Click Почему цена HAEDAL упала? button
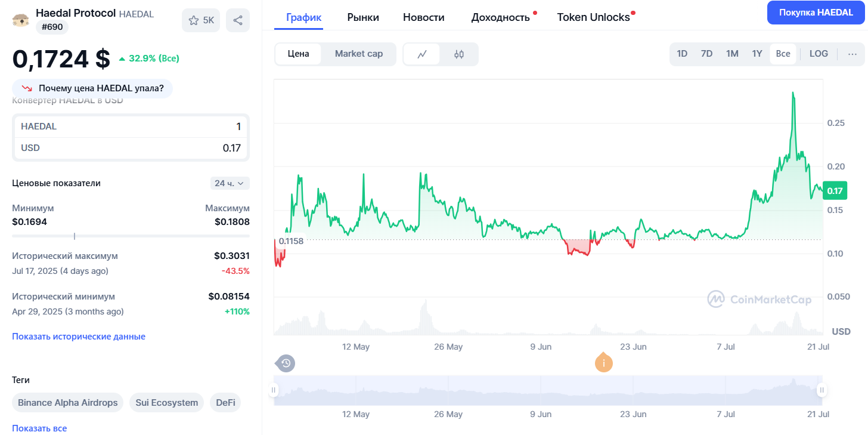 click(x=92, y=88)
